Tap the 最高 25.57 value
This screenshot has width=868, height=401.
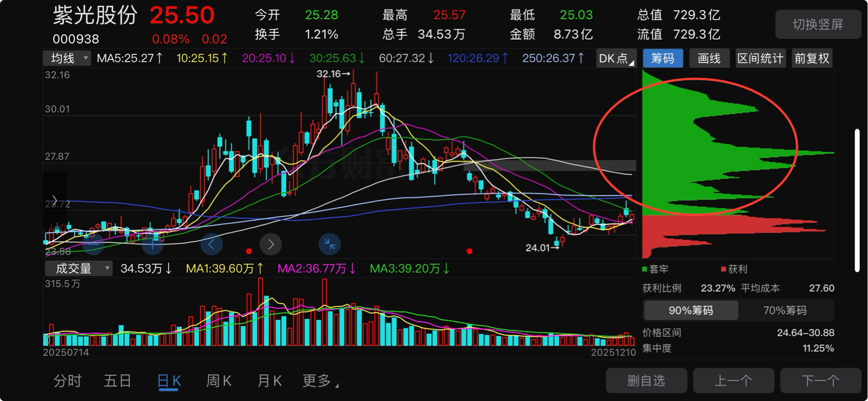point(449,15)
